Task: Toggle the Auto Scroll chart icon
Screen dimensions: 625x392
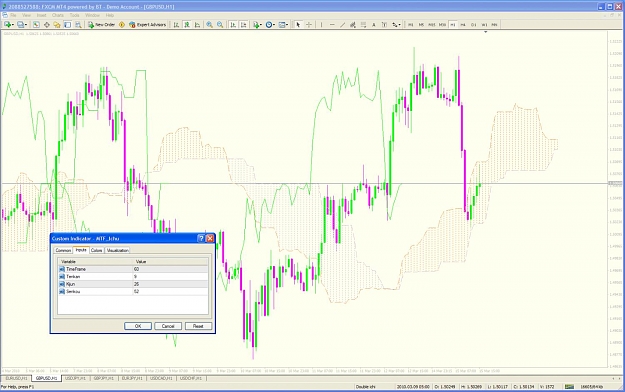Action: click(x=233, y=25)
